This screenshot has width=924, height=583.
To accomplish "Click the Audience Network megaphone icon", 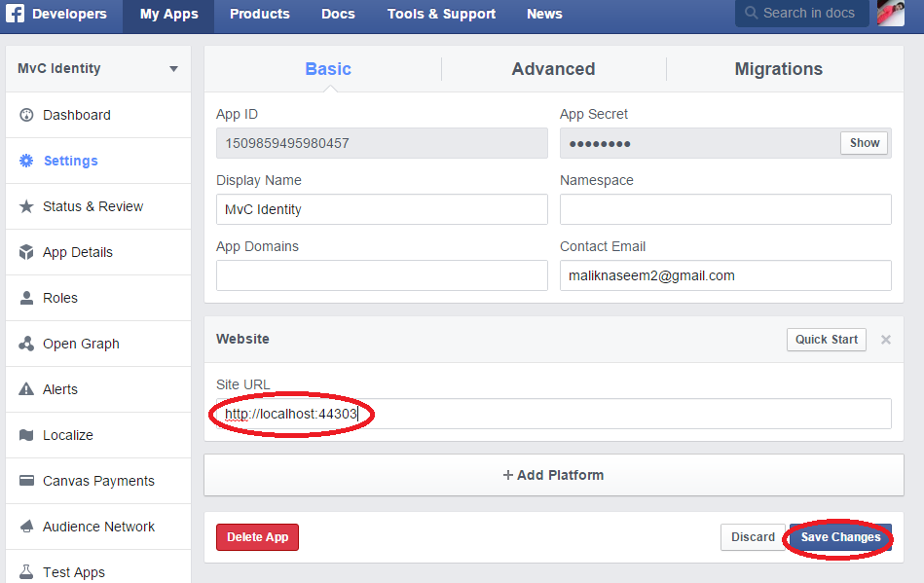I will point(26,527).
